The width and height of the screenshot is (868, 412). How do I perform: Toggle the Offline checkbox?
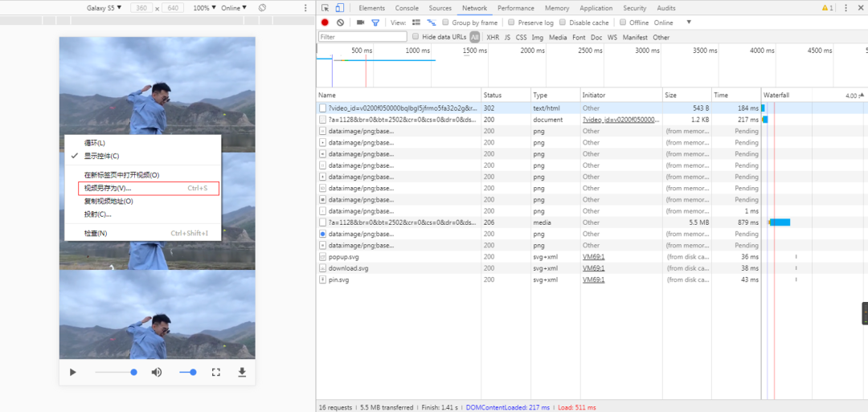pyautogui.click(x=623, y=22)
